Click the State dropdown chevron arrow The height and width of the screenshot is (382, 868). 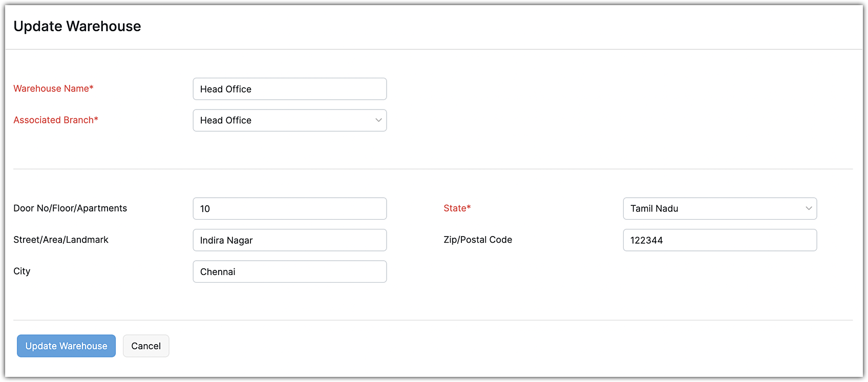click(x=809, y=208)
